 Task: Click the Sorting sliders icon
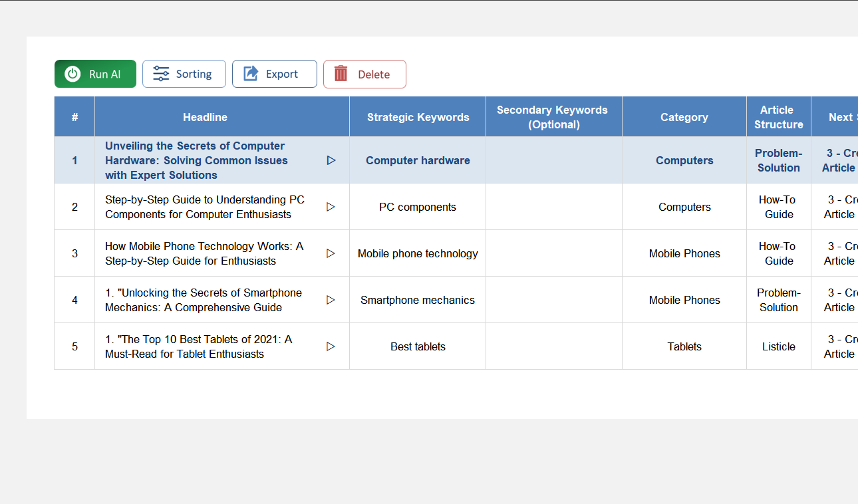[161, 74]
